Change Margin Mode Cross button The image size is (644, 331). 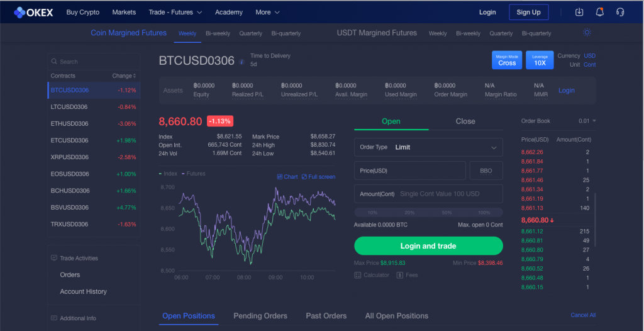pyautogui.click(x=507, y=60)
